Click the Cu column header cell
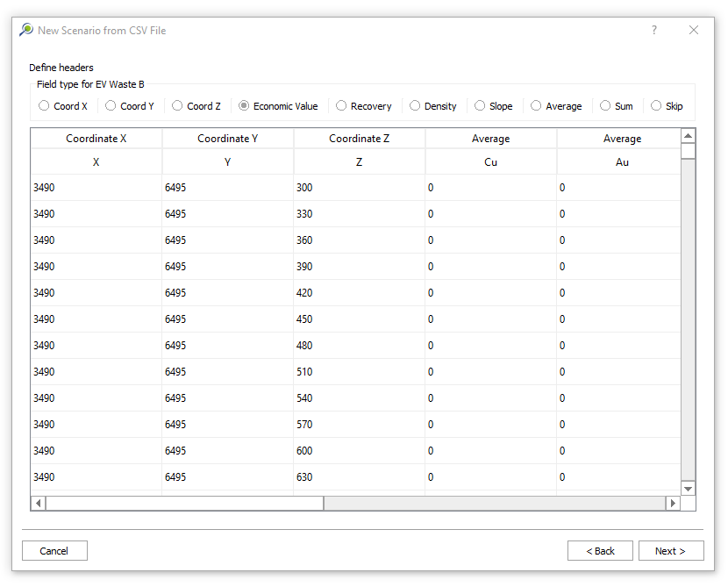Viewport: 728px width, 587px height. click(x=490, y=162)
